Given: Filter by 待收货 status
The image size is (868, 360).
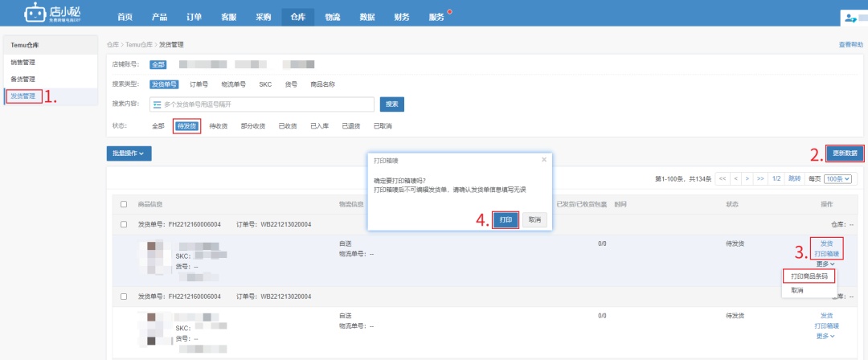Looking at the screenshot, I should (218, 126).
